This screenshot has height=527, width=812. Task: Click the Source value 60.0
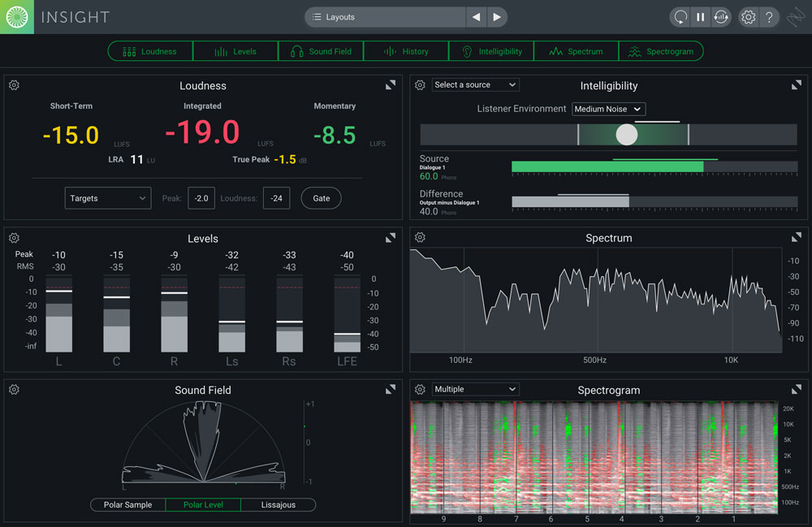429,176
